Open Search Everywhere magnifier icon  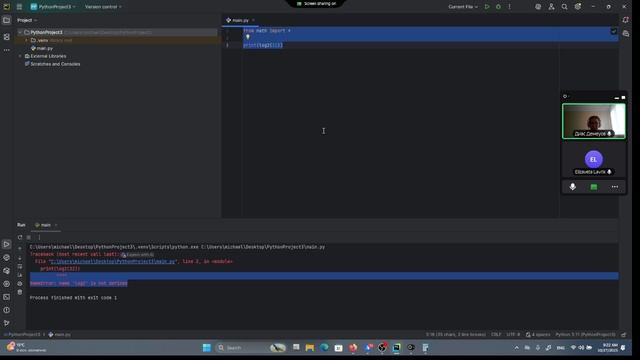coord(564,7)
